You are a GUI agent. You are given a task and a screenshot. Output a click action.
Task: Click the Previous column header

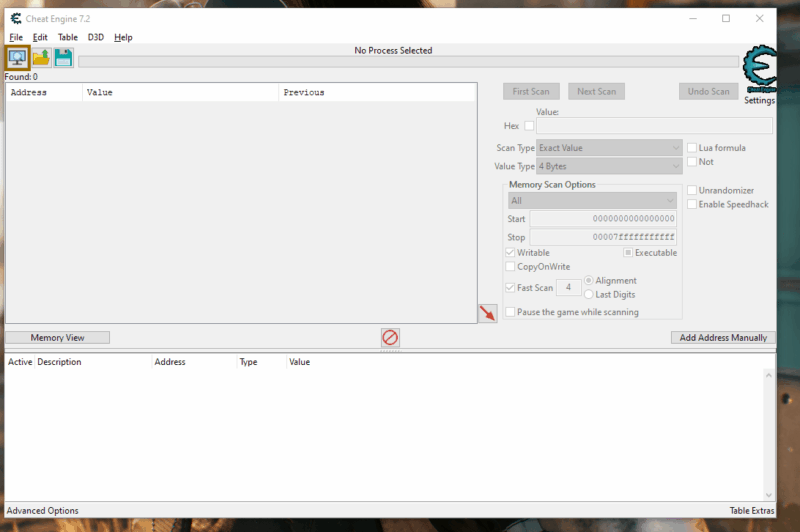(x=378, y=92)
